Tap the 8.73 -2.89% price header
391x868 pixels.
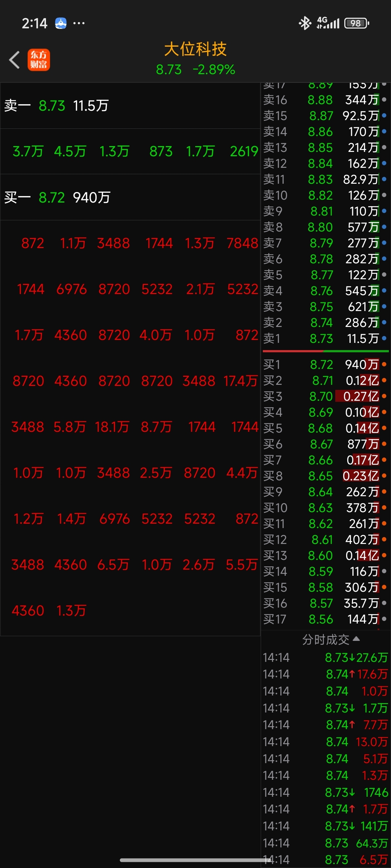pos(195,69)
